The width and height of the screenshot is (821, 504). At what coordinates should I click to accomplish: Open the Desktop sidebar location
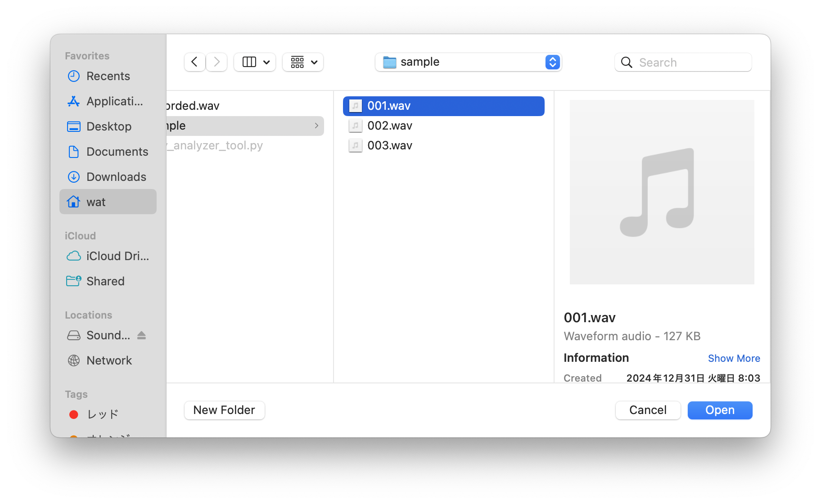pos(109,126)
